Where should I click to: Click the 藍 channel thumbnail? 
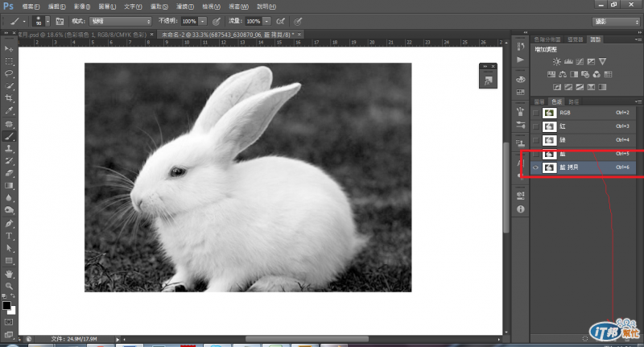click(x=551, y=153)
